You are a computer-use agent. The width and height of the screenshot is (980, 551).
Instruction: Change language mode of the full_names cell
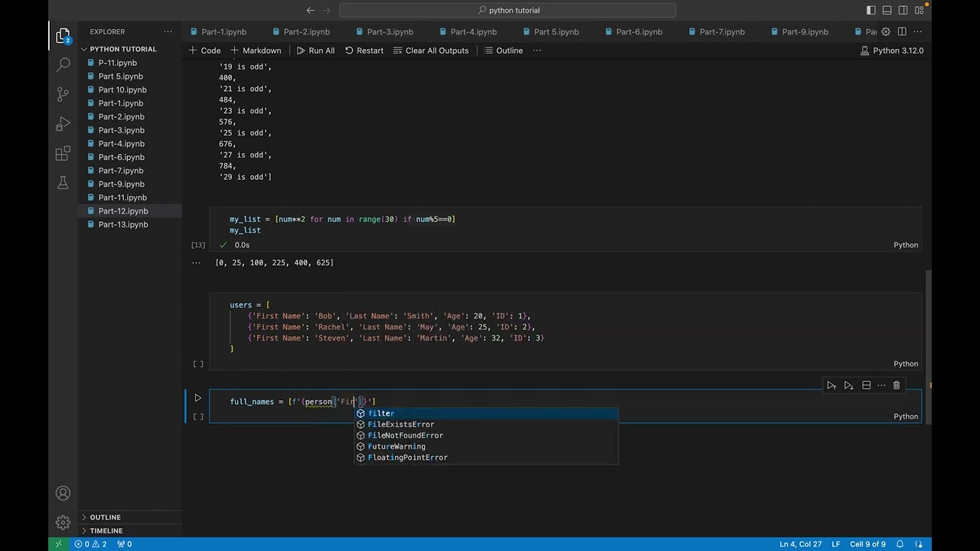point(906,416)
